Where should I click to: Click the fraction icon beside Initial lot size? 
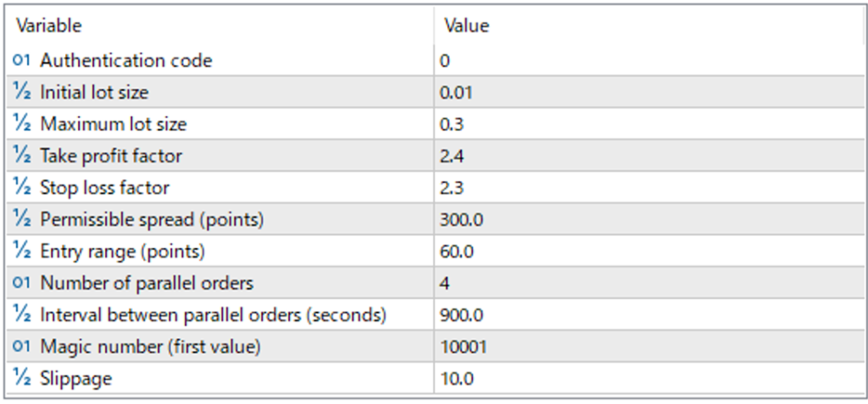coord(22,92)
